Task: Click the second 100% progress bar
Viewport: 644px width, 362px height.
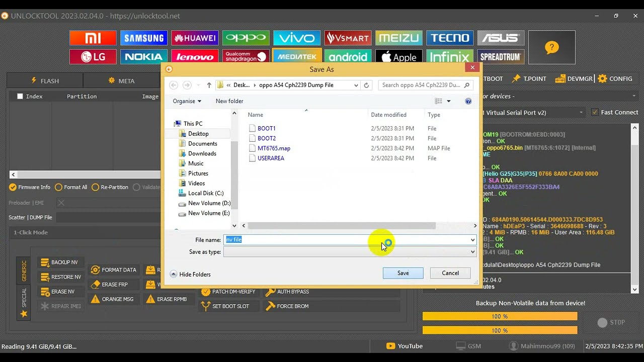Action: pos(500,330)
